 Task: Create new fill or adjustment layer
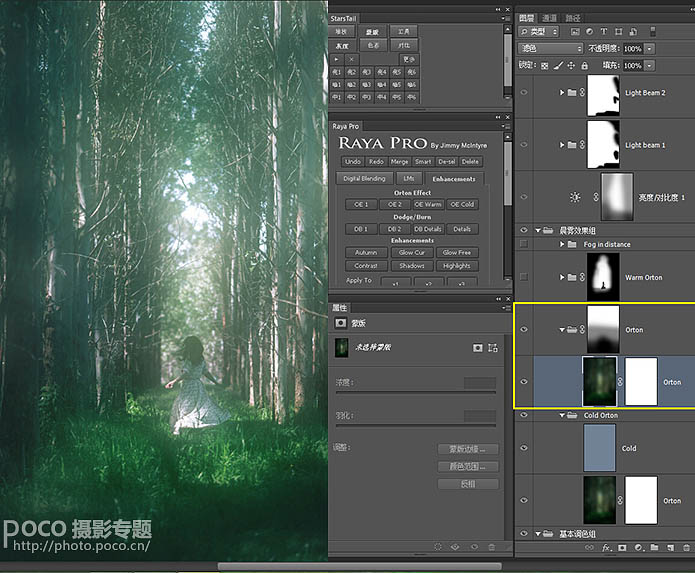pos(638,548)
